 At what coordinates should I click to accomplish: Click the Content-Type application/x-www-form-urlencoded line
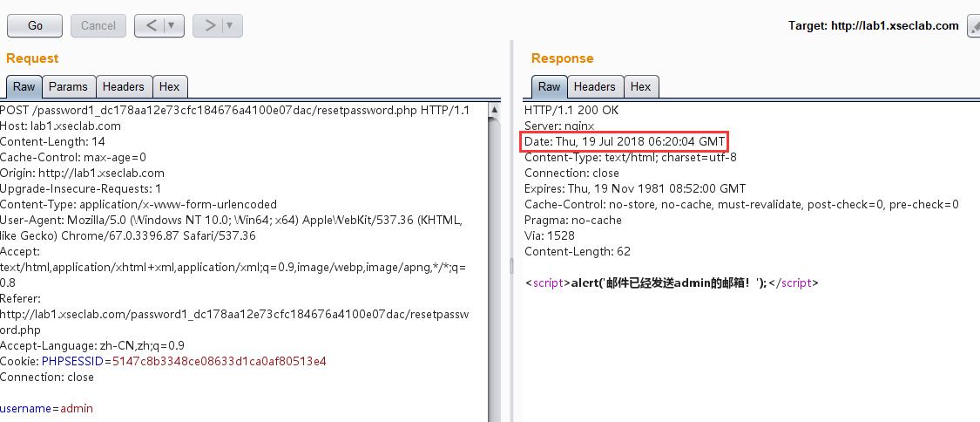click(x=139, y=204)
